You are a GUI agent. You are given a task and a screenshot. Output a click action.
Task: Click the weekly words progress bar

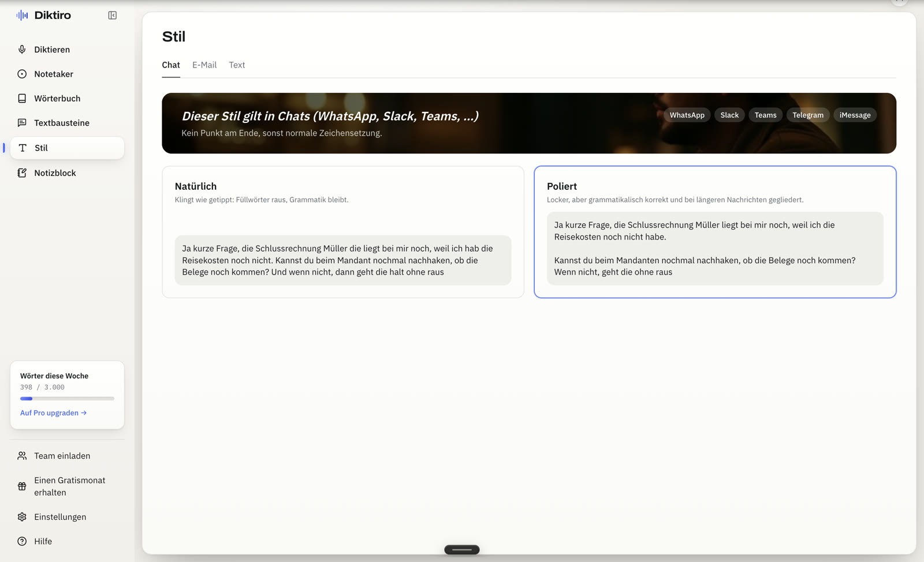[x=67, y=399]
